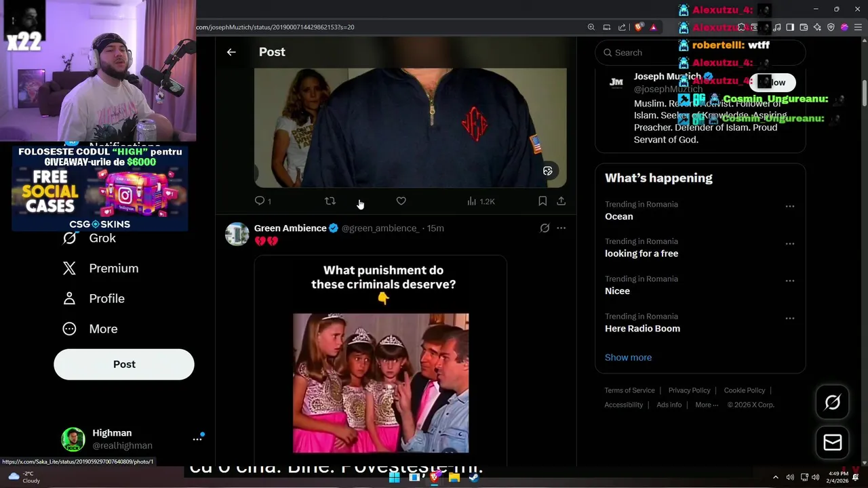Image resolution: width=868 pixels, height=488 pixels.
Task: Open the 15m timestamp link
Action: click(x=435, y=228)
